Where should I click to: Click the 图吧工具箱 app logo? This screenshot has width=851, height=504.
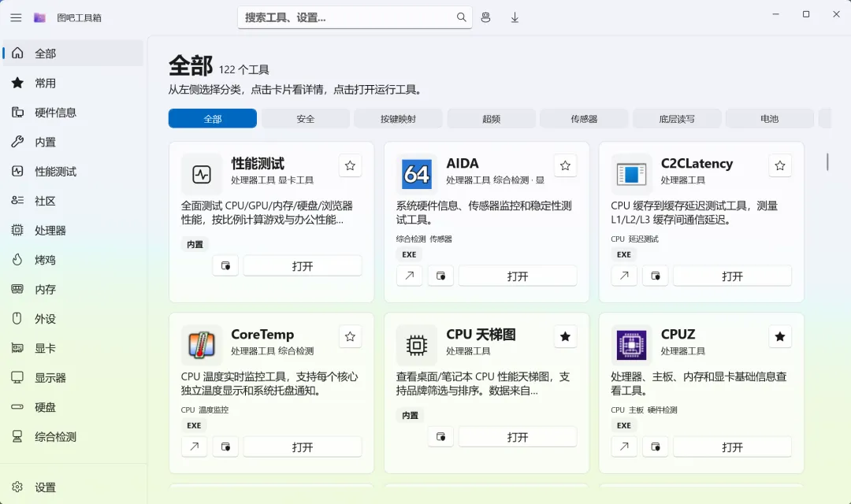point(39,17)
